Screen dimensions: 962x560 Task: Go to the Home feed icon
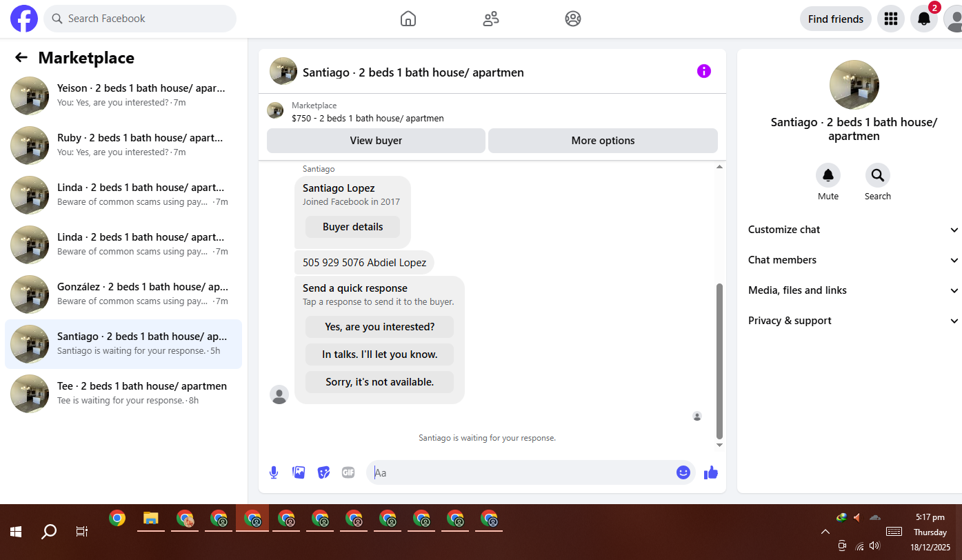click(x=408, y=19)
